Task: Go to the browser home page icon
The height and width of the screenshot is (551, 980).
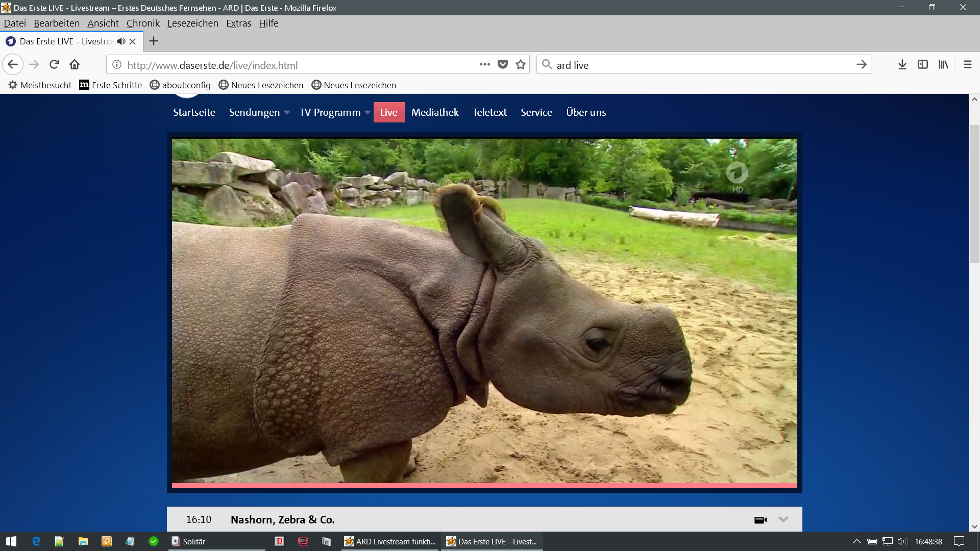Action: tap(75, 65)
